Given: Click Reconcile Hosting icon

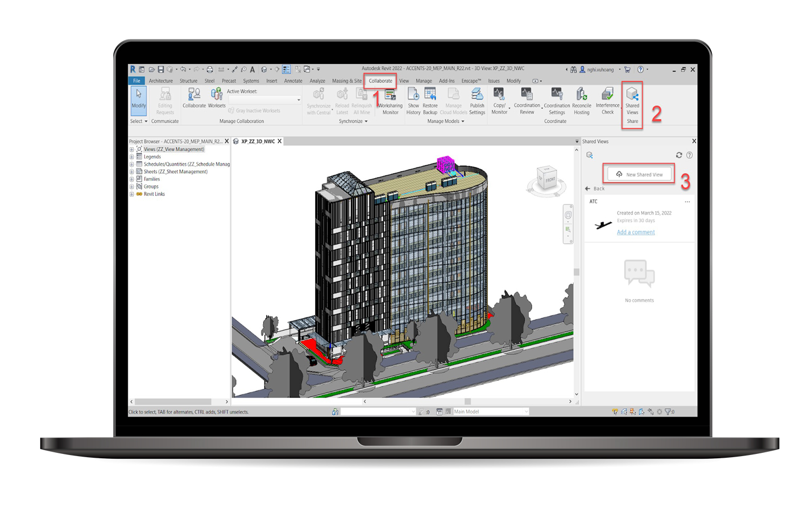Looking at the screenshot, I should (x=581, y=101).
